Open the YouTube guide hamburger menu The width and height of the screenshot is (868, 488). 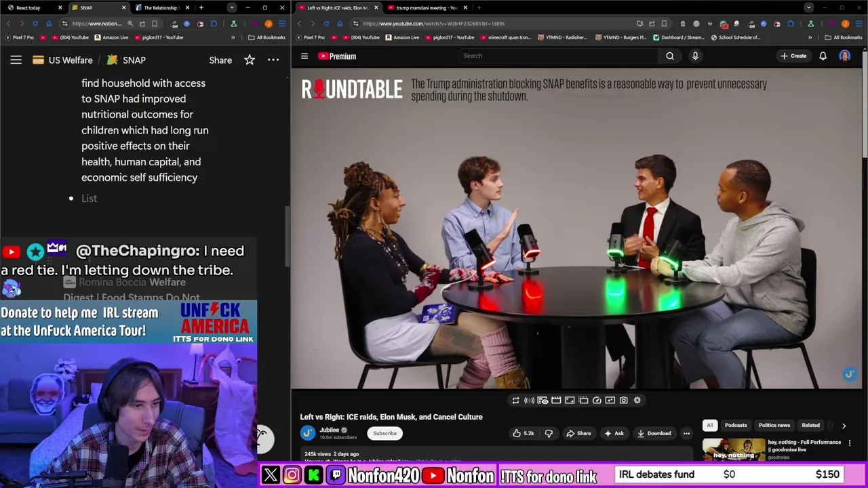point(304,56)
